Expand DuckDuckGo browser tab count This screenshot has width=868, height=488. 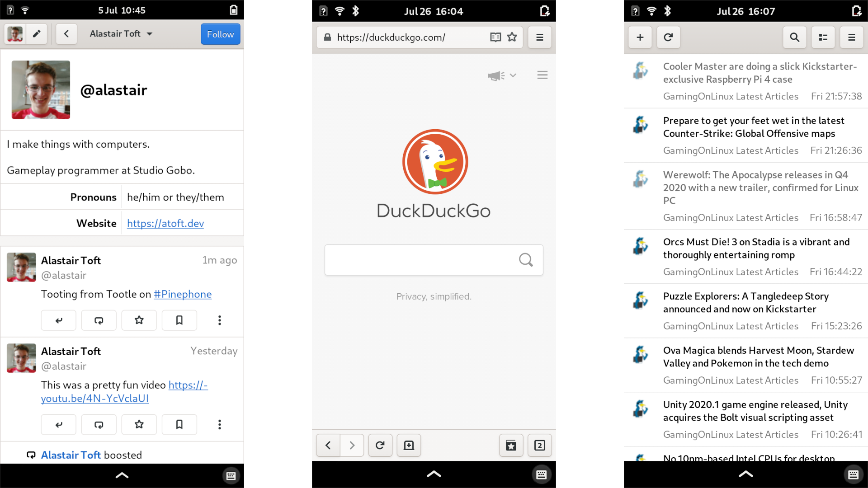point(539,445)
